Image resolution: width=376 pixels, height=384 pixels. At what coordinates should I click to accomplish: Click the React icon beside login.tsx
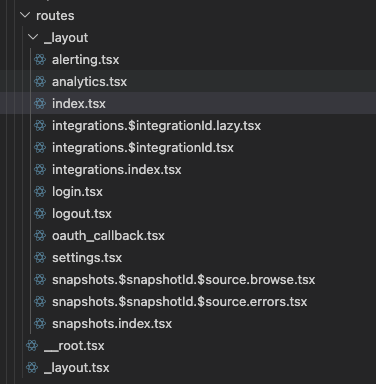[x=40, y=192]
